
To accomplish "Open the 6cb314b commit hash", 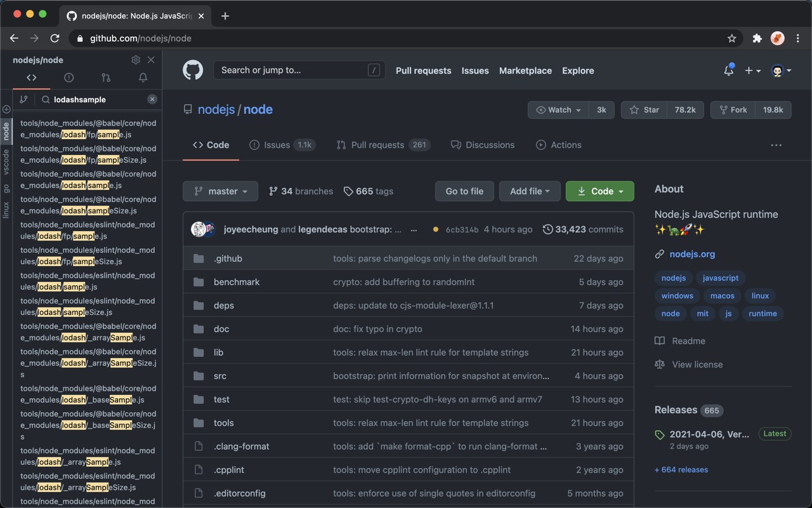I will pyautogui.click(x=462, y=230).
